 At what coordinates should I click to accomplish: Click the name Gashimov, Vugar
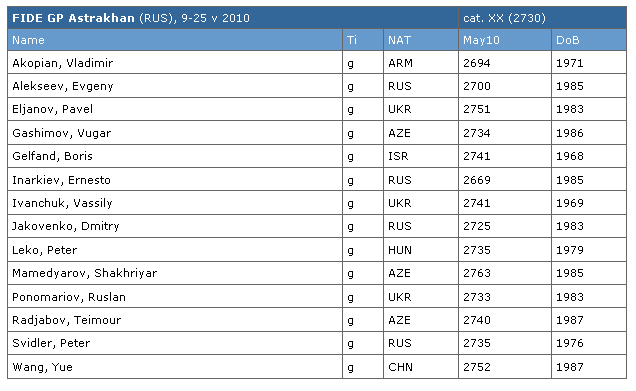coord(62,133)
